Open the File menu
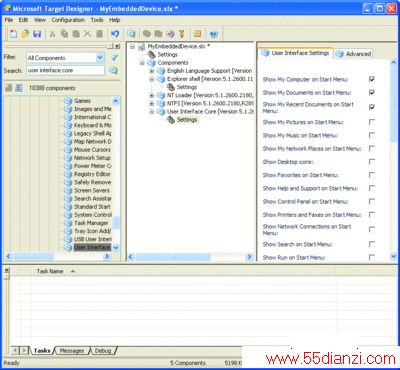The width and height of the screenshot is (400, 370). pos(9,20)
